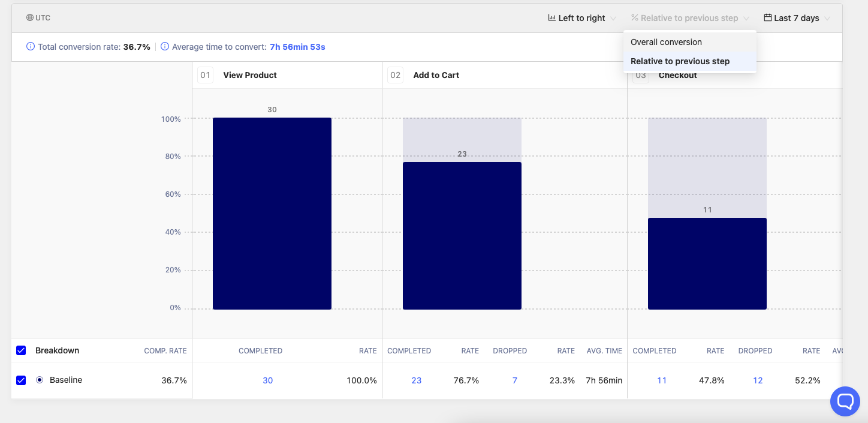
Task: Uncheck the Breakdown checkbox
Action: [x=21, y=350]
